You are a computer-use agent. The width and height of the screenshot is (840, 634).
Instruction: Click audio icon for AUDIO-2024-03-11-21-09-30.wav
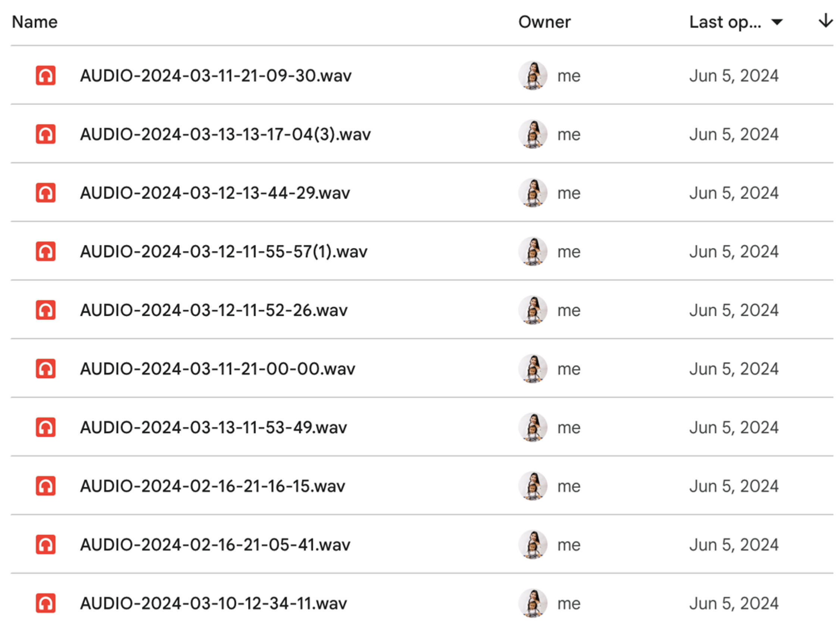pos(46,75)
